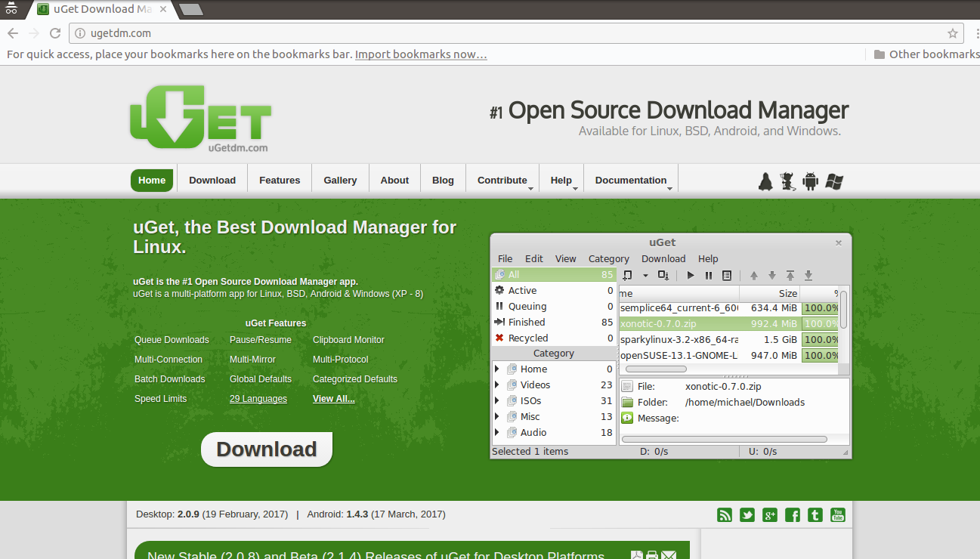This screenshot has width=980, height=559.
Task: Open the File menu in uGet window
Action: pos(505,259)
